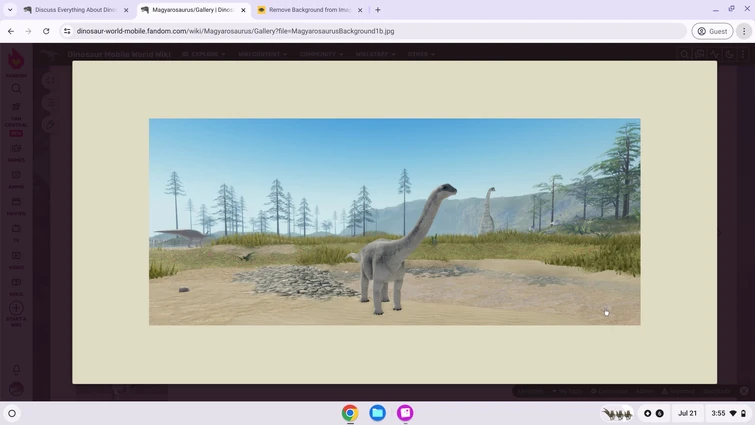Expand the Wiki Content dropdown
This screenshot has width=755, height=425.
coord(263,54)
